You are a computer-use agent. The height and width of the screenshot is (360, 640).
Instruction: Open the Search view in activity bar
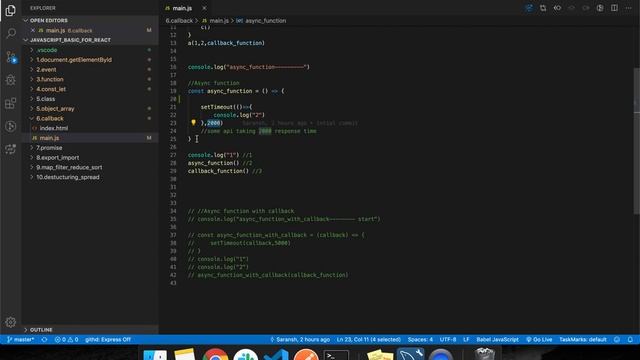pos(11,33)
